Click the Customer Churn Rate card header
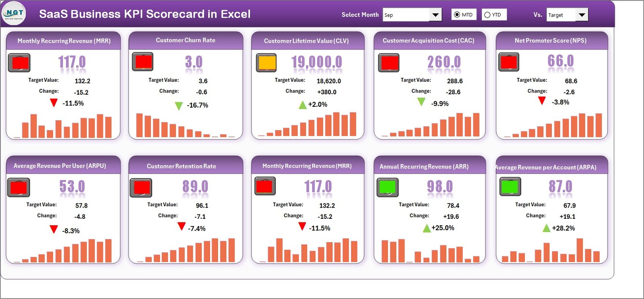Viewport: 644px width, 299px height. pyautogui.click(x=186, y=40)
